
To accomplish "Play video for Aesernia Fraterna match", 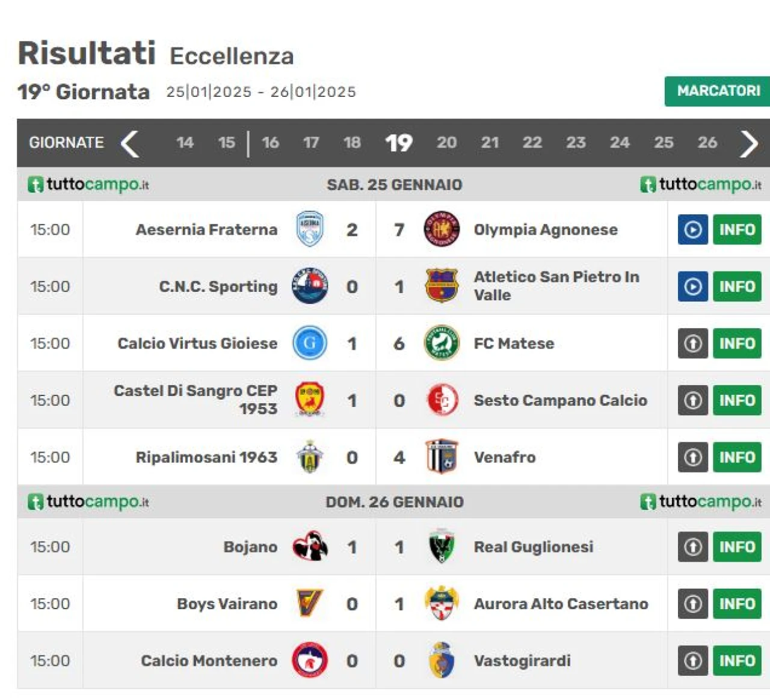I will (692, 229).
